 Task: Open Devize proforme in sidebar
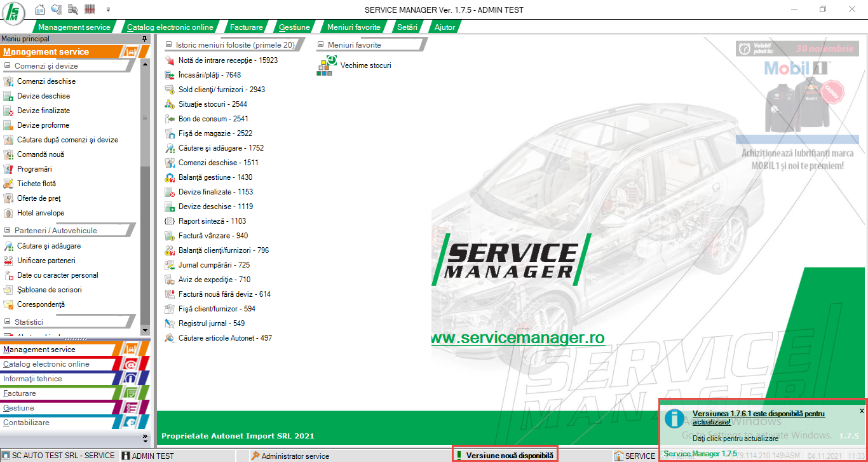pos(43,125)
